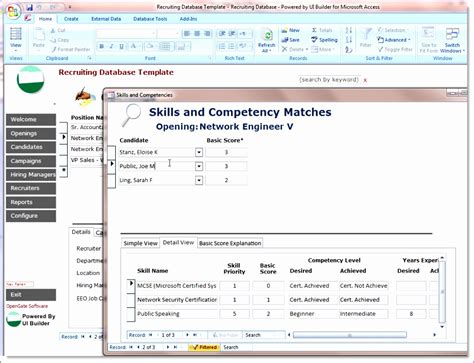Sort descending in Sort & Filter
Screen dimensions: 474x363
[x=349, y=40]
